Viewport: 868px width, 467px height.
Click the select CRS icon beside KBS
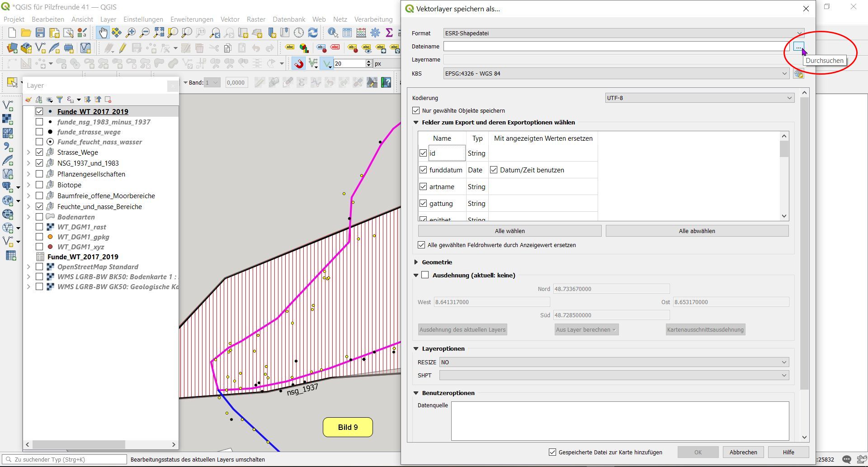pyautogui.click(x=798, y=74)
